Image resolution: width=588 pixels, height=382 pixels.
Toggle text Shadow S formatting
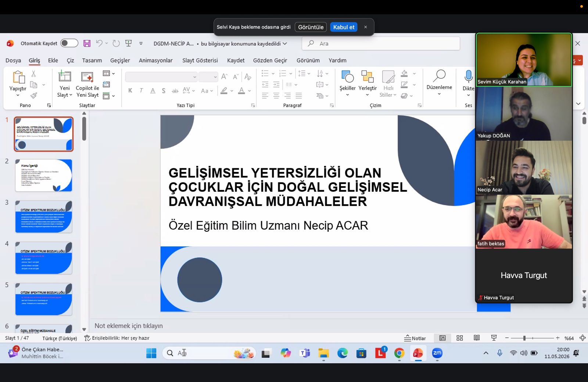tap(164, 91)
